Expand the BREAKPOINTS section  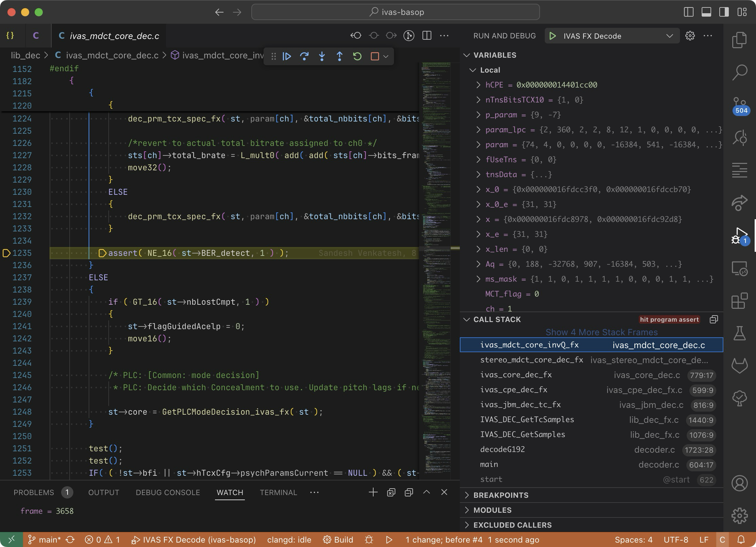(x=501, y=495)
